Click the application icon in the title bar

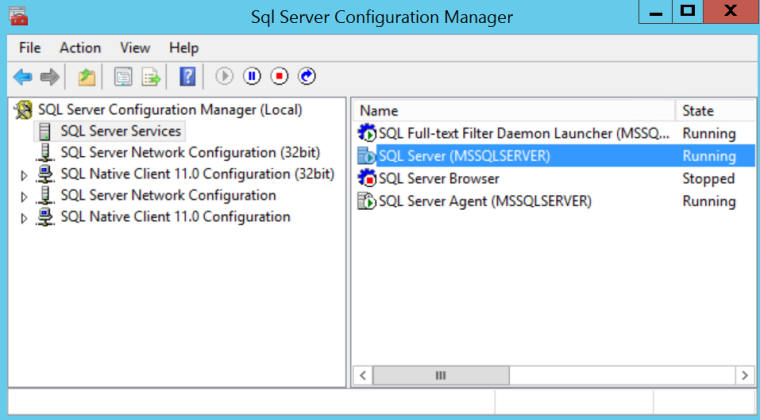[x=18, y=16]
